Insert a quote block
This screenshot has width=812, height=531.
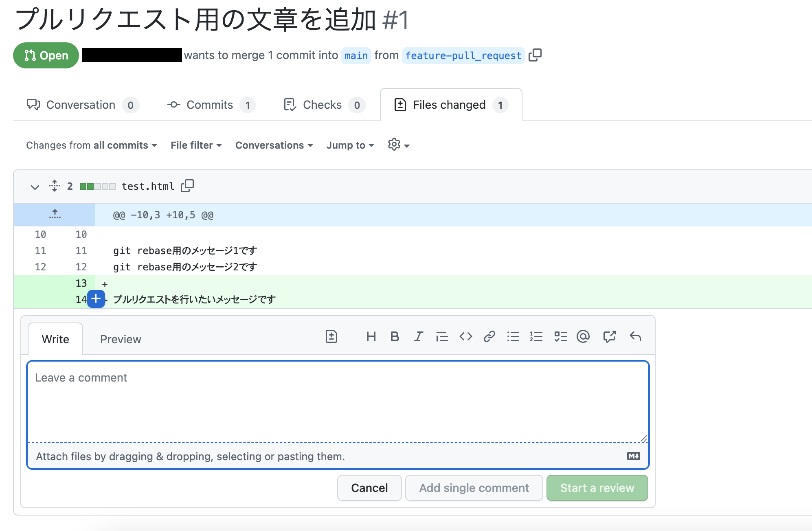pos(442,336)
